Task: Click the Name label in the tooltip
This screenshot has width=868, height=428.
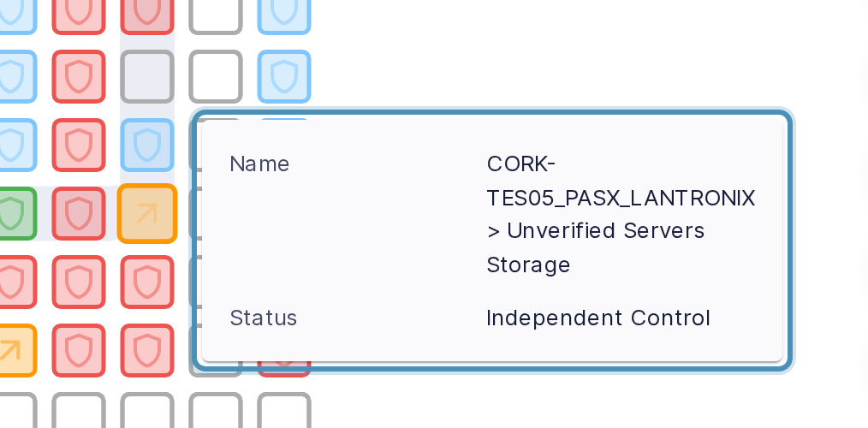Action: tap(259, 163)
